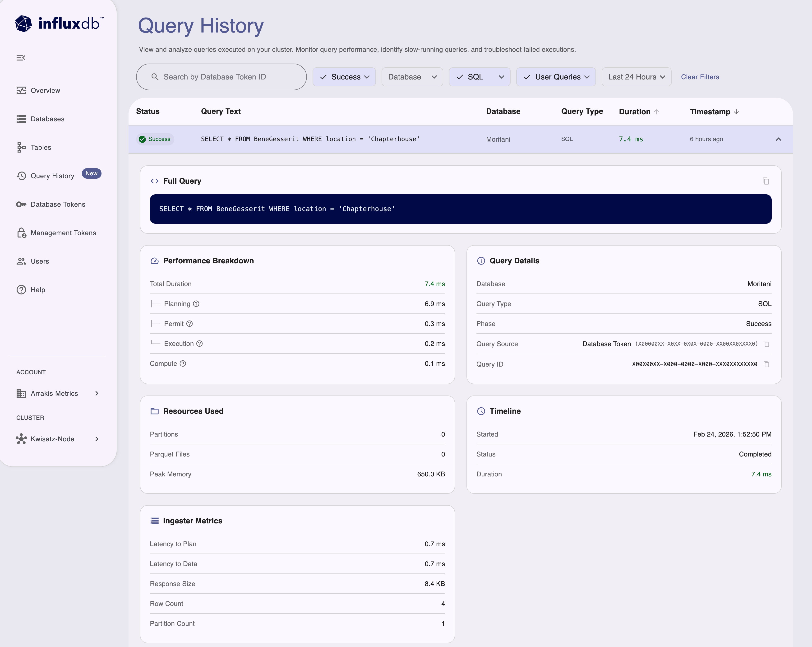Navigate to Management Tokens

63,233
